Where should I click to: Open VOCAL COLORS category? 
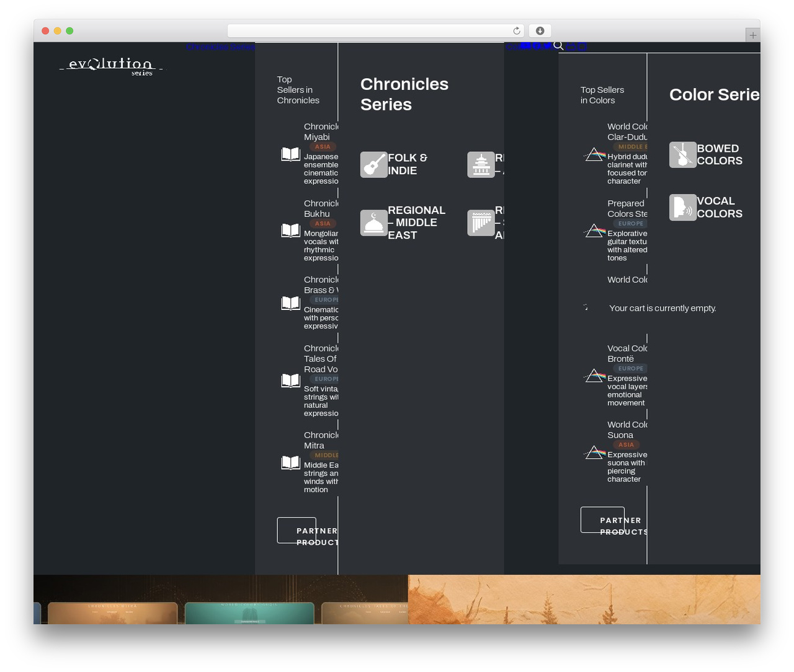(x=720, y=207)
